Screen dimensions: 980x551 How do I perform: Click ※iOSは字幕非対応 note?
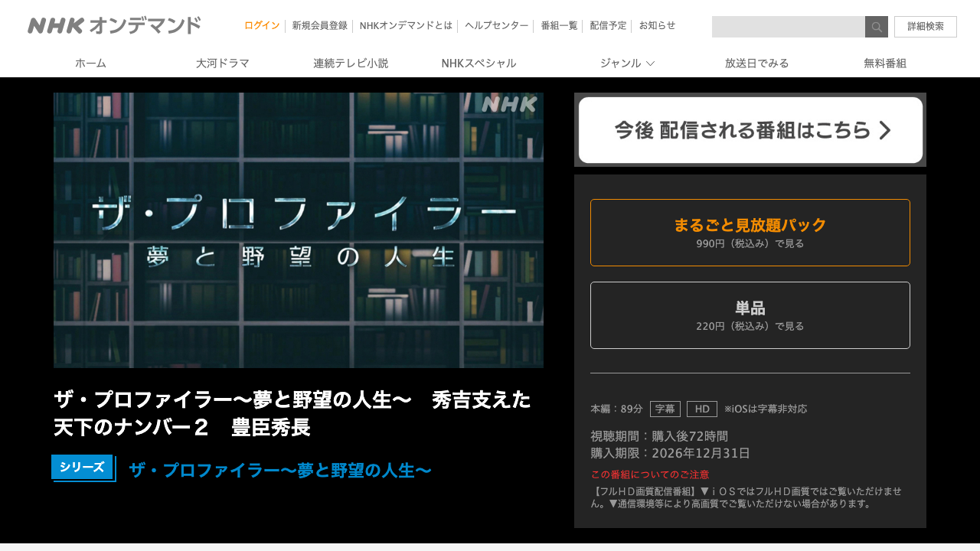[x=766, y=409]
